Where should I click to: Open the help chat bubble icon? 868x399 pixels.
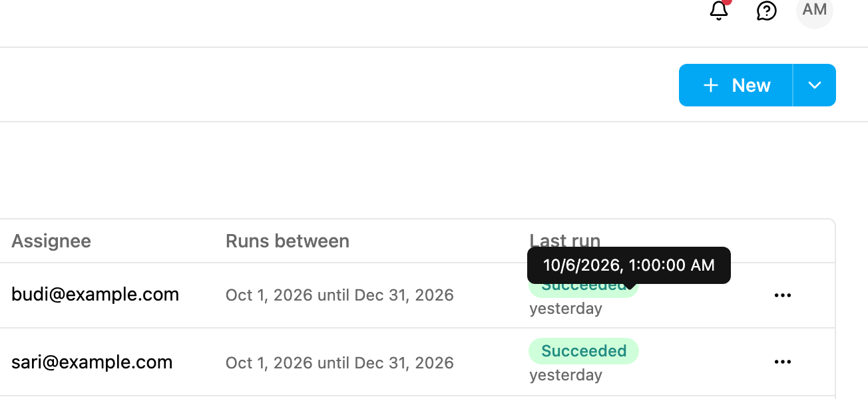coord(767,10)
